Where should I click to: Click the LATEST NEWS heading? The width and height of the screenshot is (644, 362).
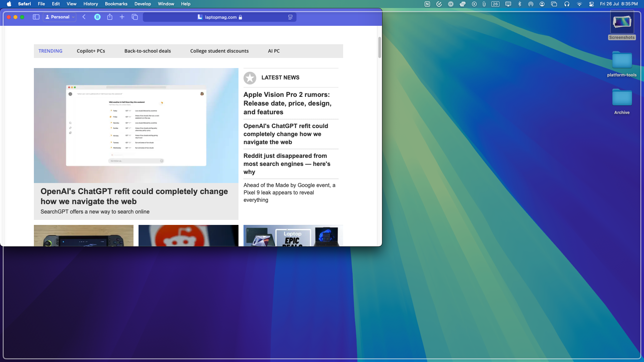(280, 77)
